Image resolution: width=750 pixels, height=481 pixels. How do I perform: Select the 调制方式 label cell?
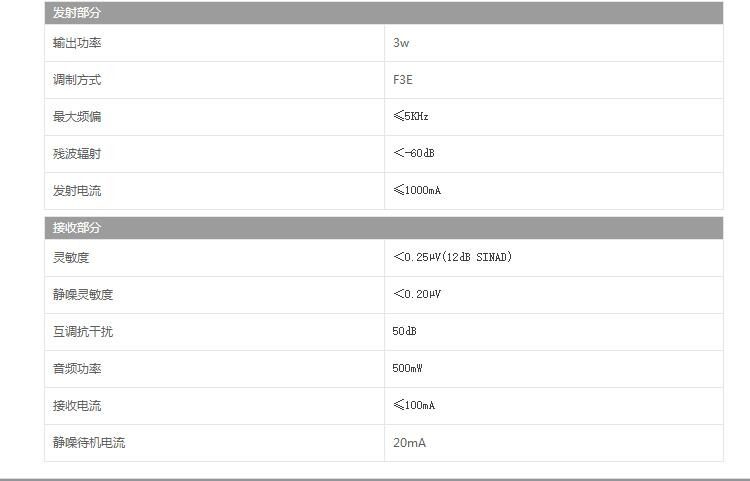pos(77,80)
